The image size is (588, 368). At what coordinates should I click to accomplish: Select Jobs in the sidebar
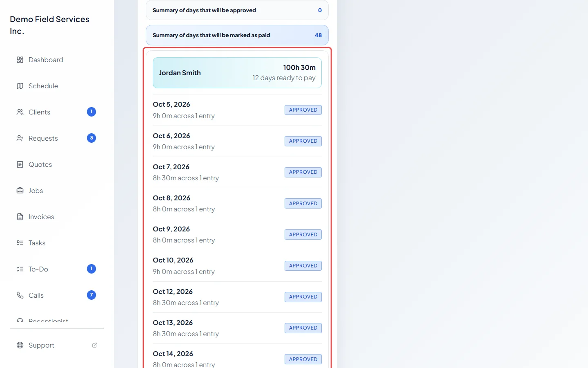57,191
